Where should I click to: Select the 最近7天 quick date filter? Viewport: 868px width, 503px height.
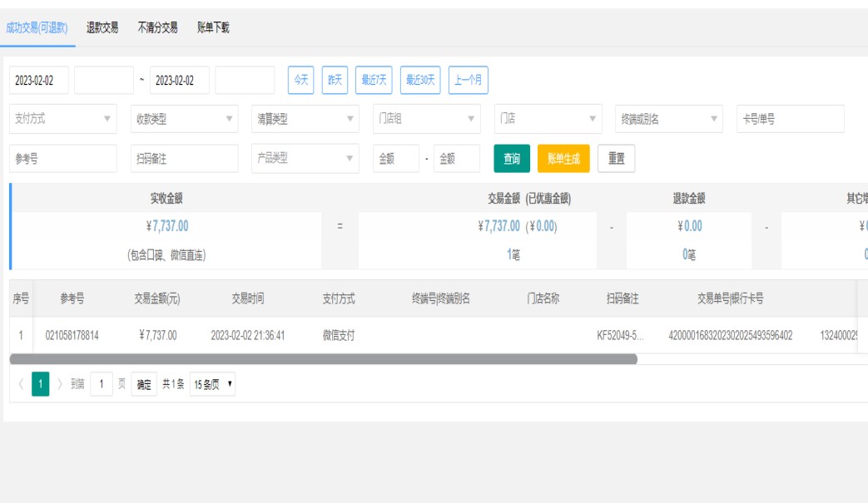[374, 81]
